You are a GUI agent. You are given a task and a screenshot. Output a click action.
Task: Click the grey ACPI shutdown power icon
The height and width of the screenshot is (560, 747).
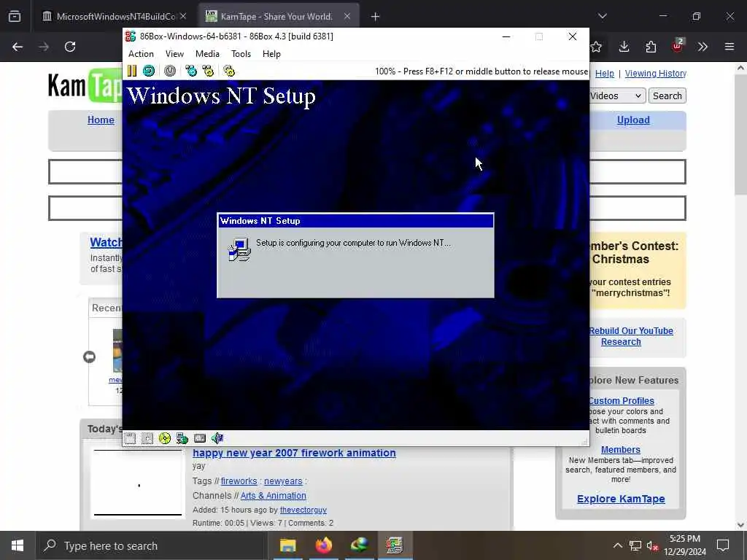[x=169, y=71]
